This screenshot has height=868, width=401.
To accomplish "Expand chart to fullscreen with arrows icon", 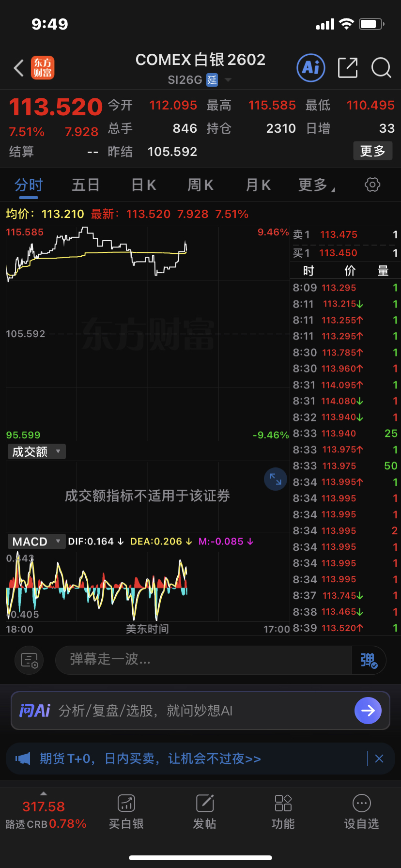I will (x=276, y=479).
